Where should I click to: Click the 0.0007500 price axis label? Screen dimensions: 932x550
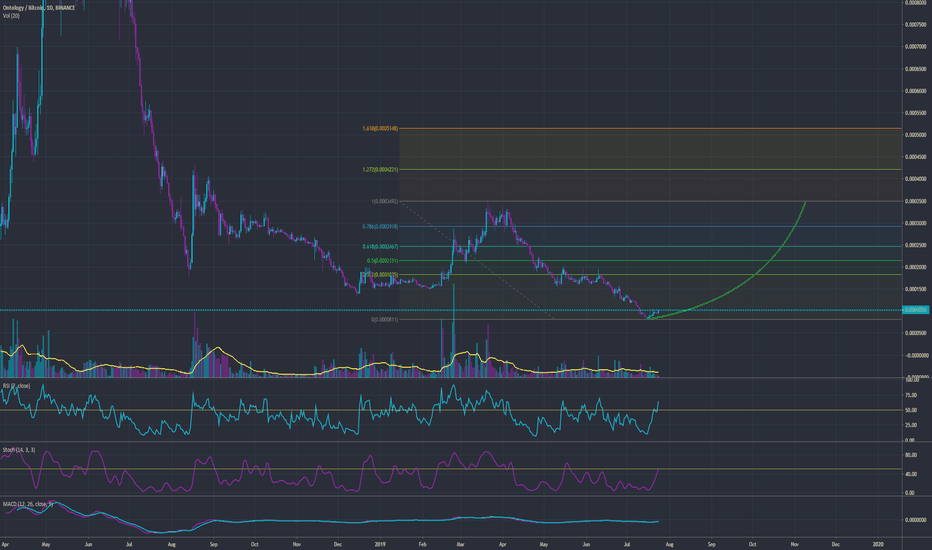[915, 25]
